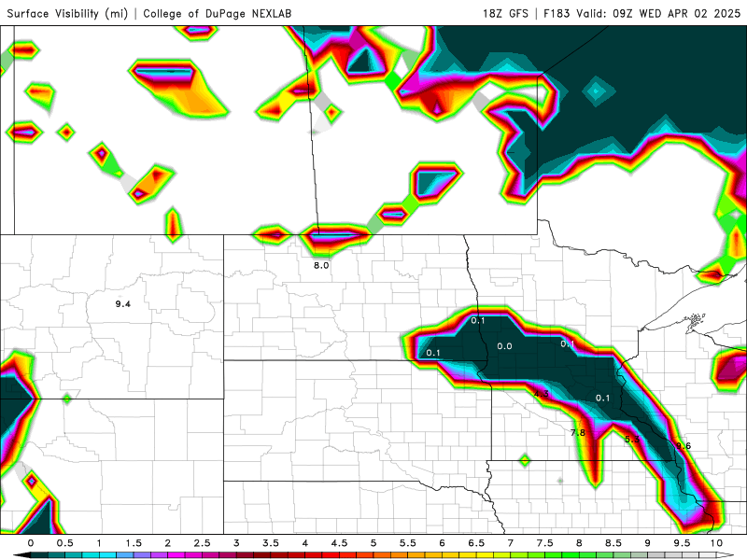Image resolution: width=747 pixels, height=560 pixels.
Task: Click the 5.3 visibility value on map
Action: 632,439
